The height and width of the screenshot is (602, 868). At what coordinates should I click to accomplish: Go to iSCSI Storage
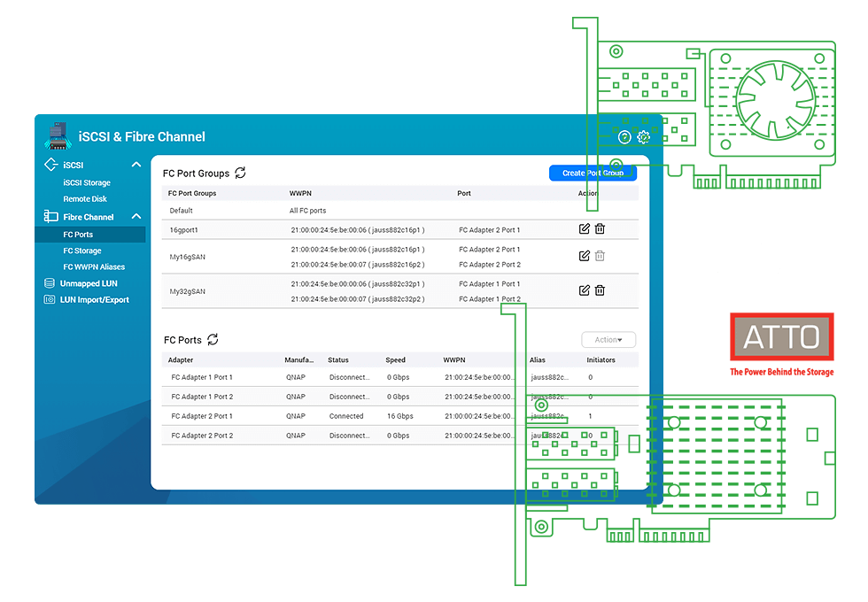click(87, 182)
